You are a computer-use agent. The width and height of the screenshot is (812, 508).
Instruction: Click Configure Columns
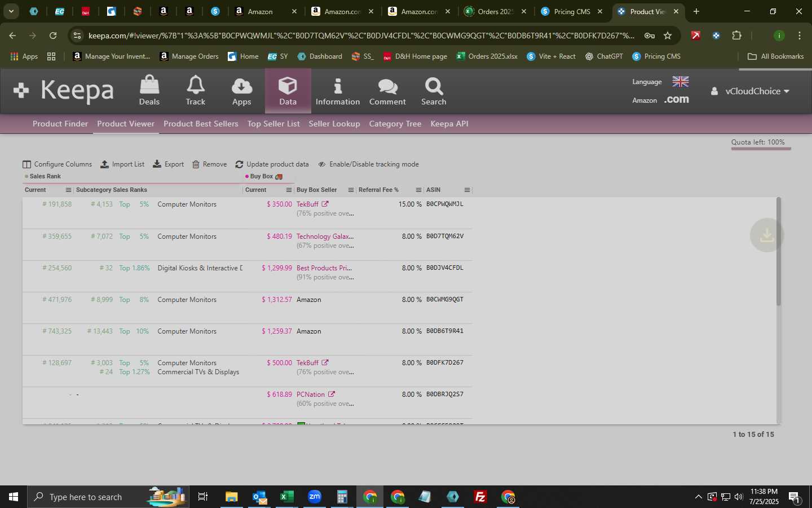click(x=57, y=164)
